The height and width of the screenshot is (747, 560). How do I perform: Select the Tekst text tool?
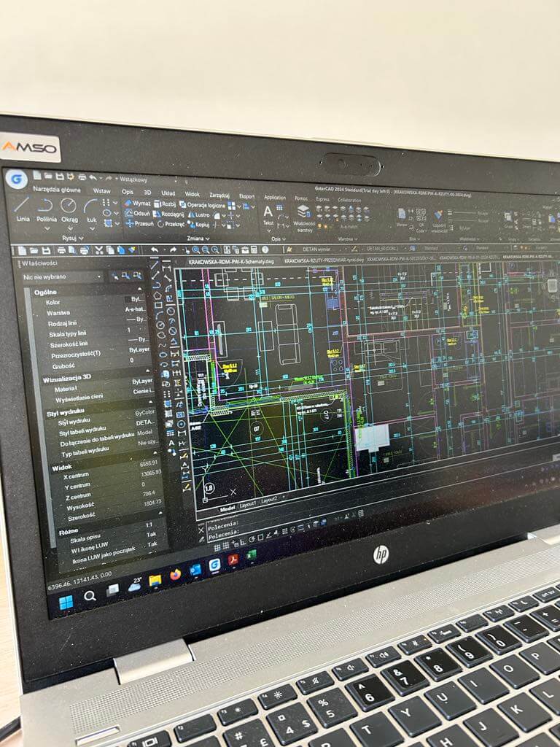pyautogui.click(x=268, y=215)
